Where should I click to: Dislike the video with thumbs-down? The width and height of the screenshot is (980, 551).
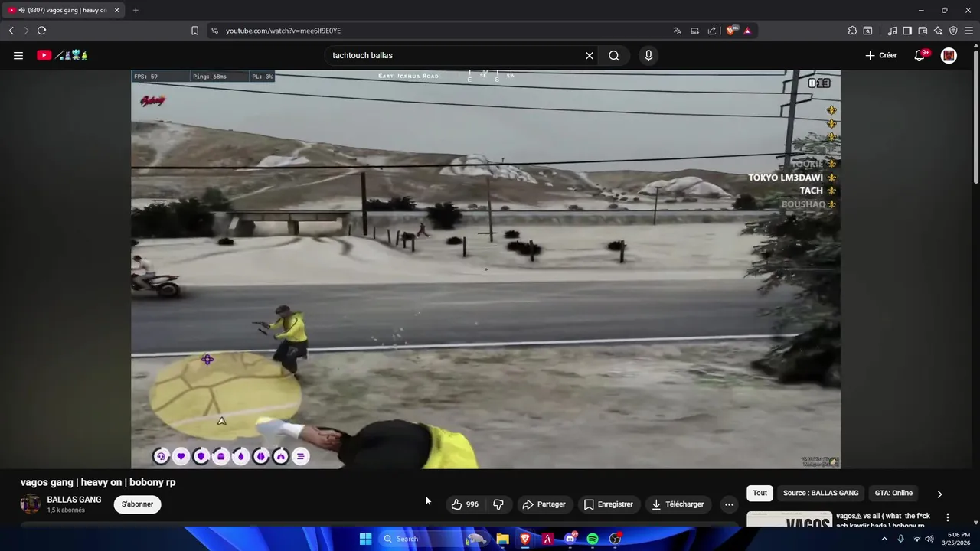click(x=498, y=504)
